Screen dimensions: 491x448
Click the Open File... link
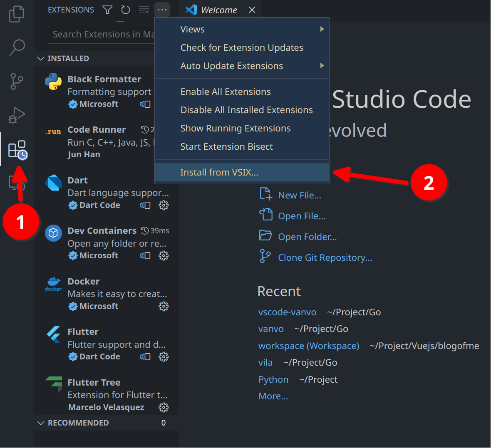(302, 216)
